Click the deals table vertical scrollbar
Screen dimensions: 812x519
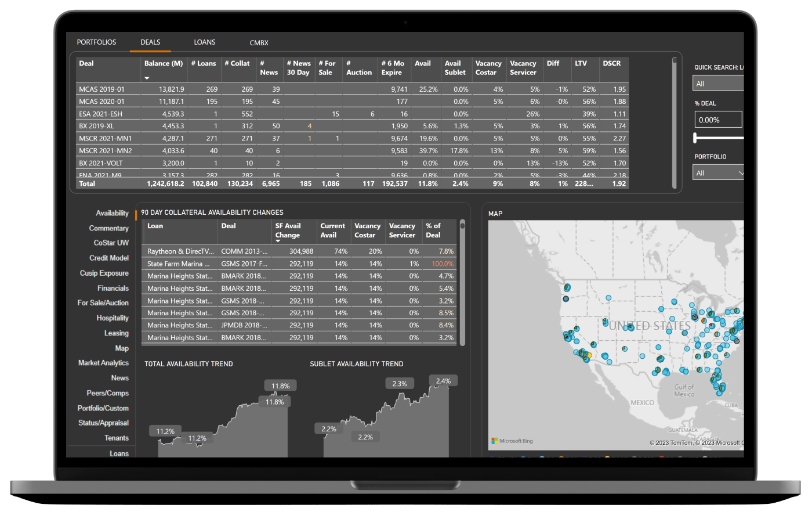tap(674, 122)
